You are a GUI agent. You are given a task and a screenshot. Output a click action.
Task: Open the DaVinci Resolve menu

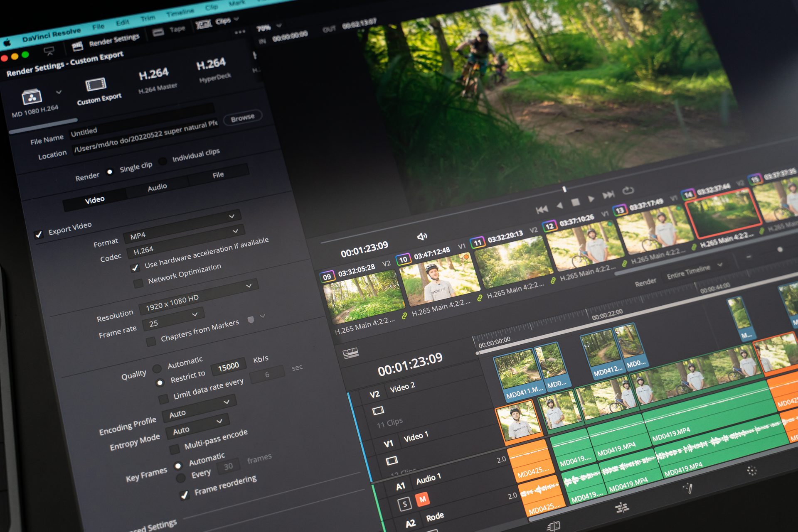click(52, 35)
